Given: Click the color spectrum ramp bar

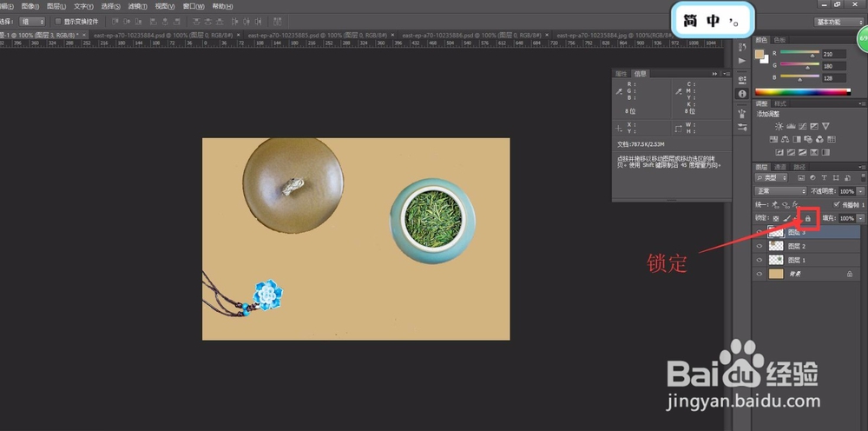Looking at the screenshot, I should [x=803, y=92].
